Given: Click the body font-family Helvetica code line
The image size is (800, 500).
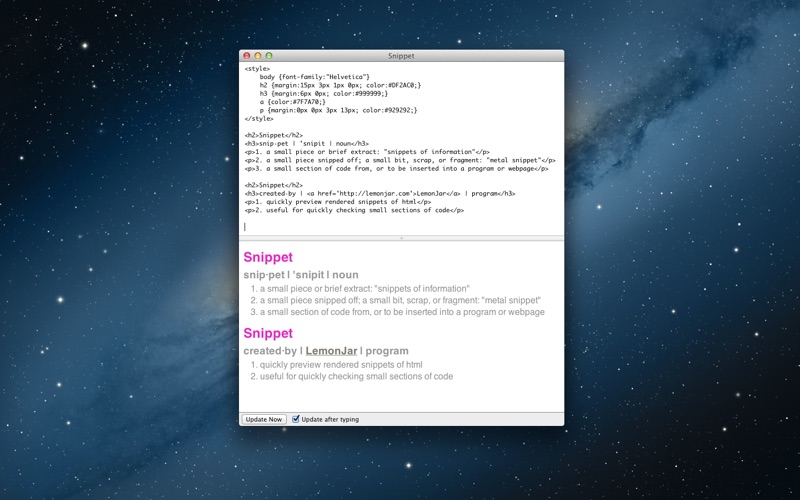Looking at the screenshot, I should pyautogui.click(x=314, y=77).
